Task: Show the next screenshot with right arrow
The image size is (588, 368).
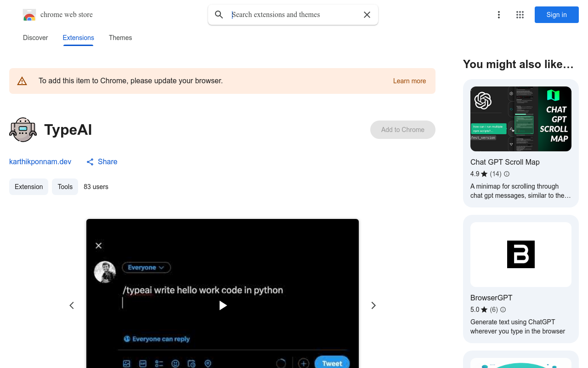Action: click(373, 305)
